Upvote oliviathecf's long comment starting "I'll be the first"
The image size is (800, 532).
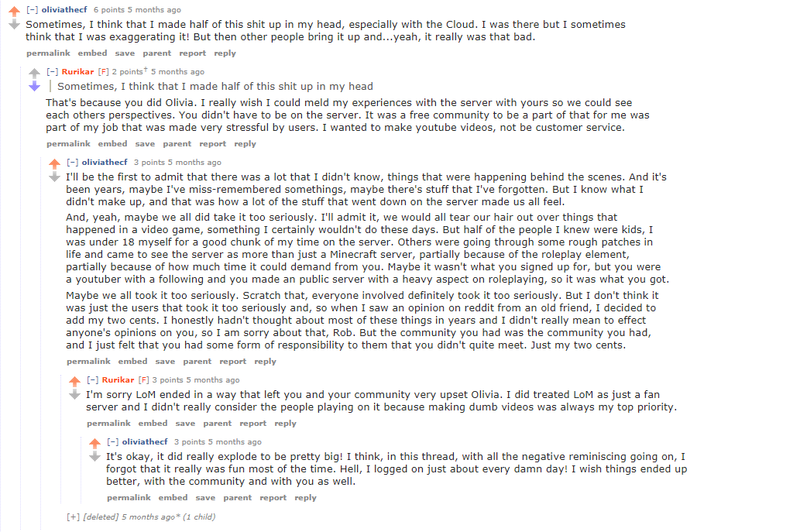point(54,163)
